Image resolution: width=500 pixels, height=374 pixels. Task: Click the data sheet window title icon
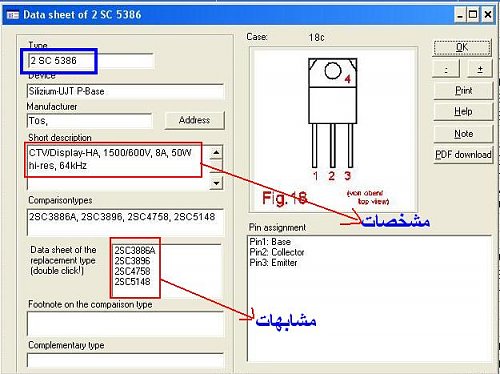point(13,15)
